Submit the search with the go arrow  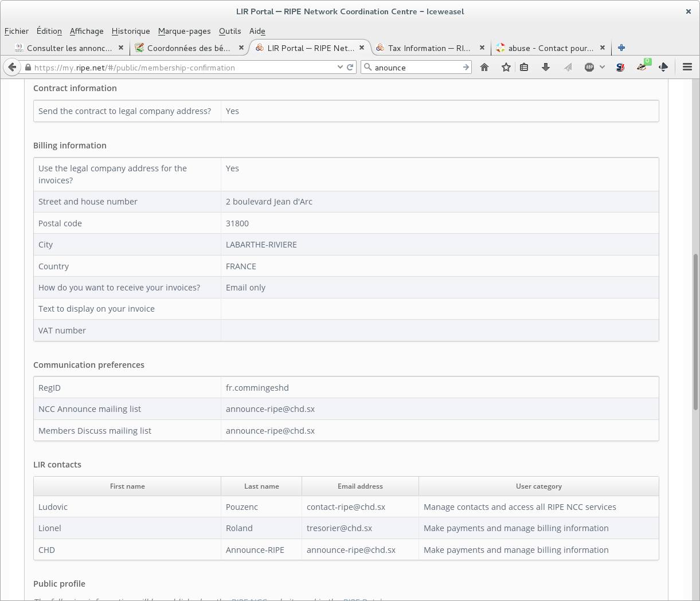point(466,67)
